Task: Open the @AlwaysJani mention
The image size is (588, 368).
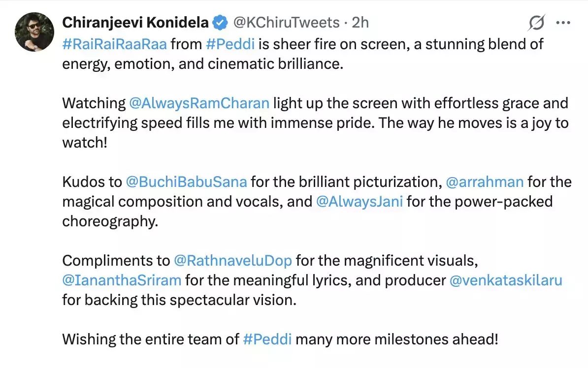Action: pyautogui.click(x=359, y=202)
